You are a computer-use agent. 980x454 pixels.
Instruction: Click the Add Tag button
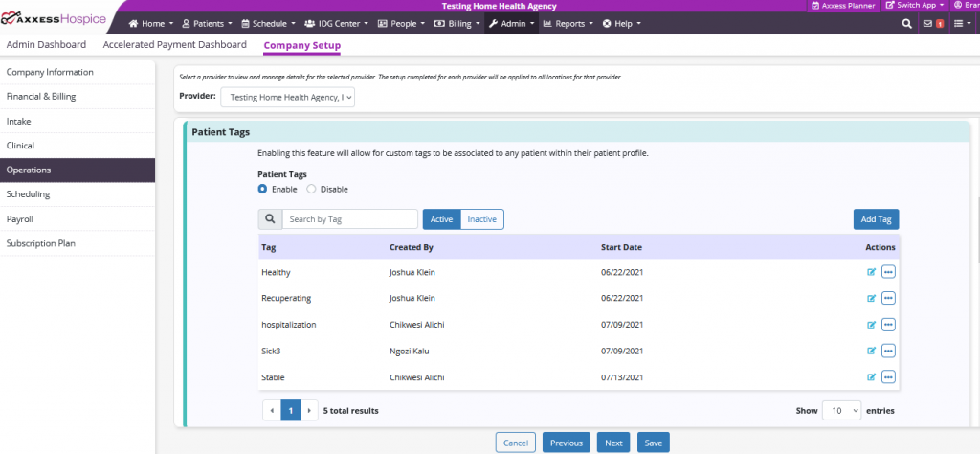click(x=876, y=219)
